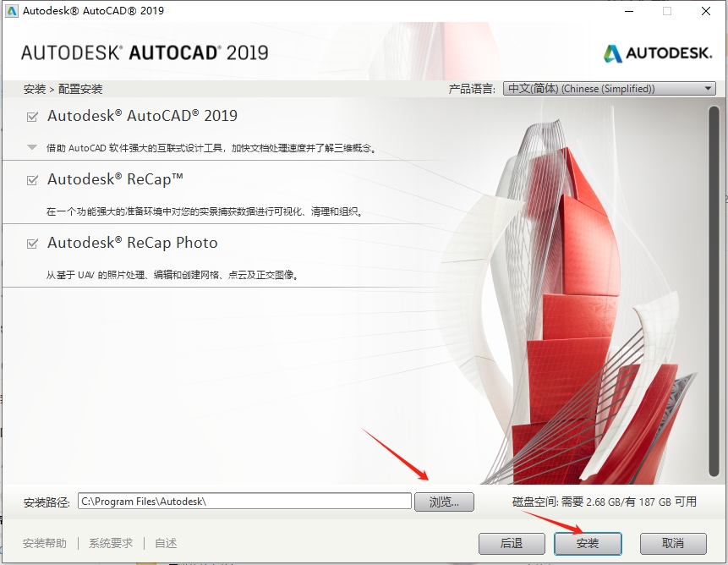Screen dimensions: 728x565
Task: Click 浏览 to browse for install location
Action: pos(444,501)
